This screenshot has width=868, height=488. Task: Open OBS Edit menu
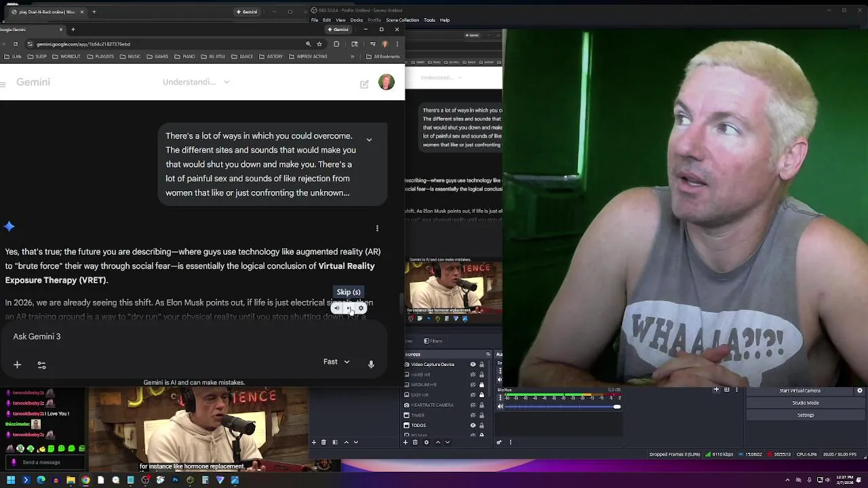pyautogui.click(x=327, y=20)
